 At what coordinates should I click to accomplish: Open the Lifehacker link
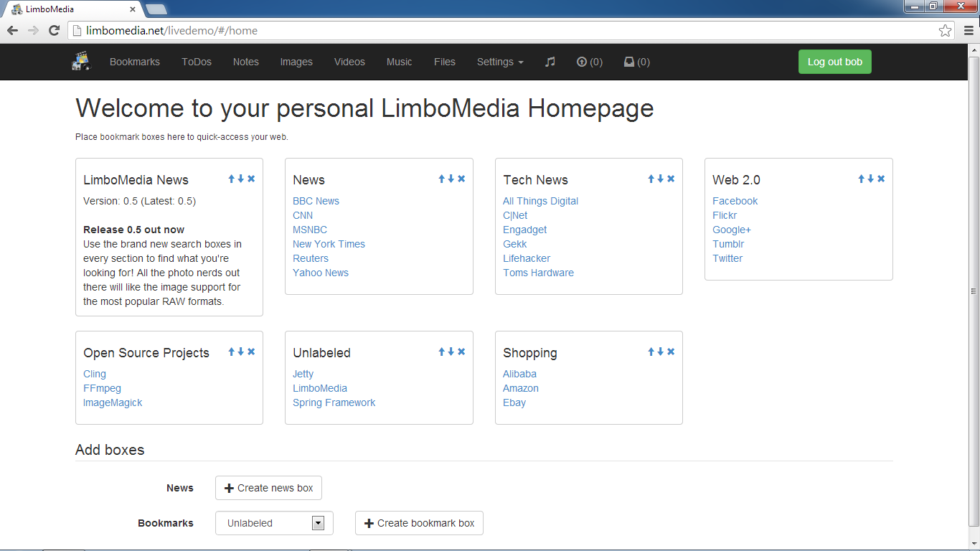[527, 258]
